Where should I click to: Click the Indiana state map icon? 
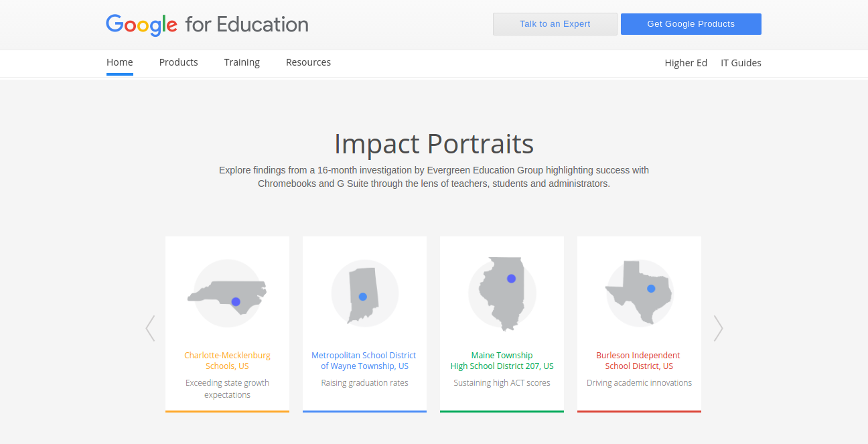[364, 294]
